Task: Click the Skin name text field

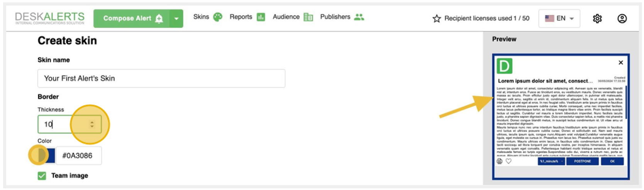Action: point(161,78)
